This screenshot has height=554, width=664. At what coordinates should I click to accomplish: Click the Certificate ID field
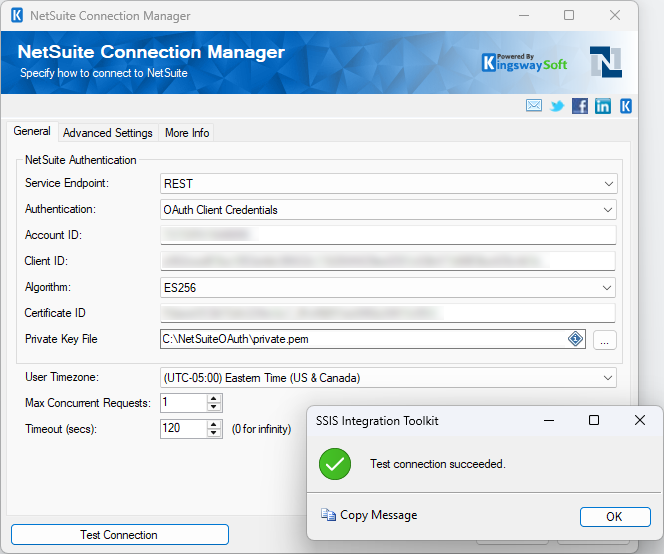pos(388,313)
